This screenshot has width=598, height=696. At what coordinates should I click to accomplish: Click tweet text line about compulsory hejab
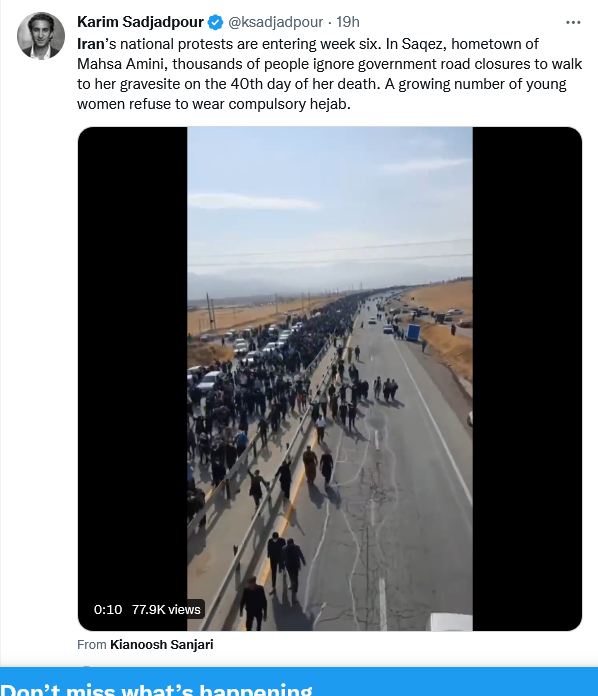[214, 104]
